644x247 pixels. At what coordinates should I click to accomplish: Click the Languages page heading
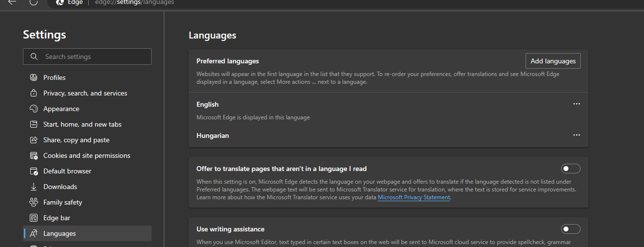pyautogui.click(x=213, y=35)
